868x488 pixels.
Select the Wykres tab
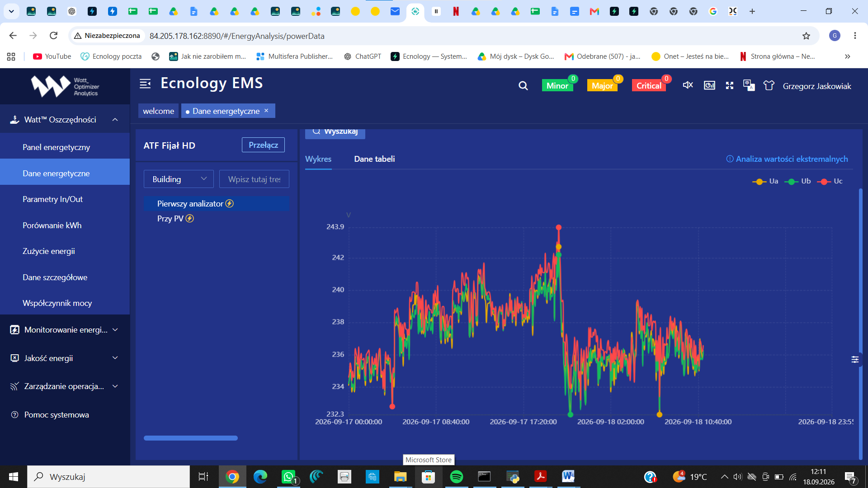click(x=318, y=159)
